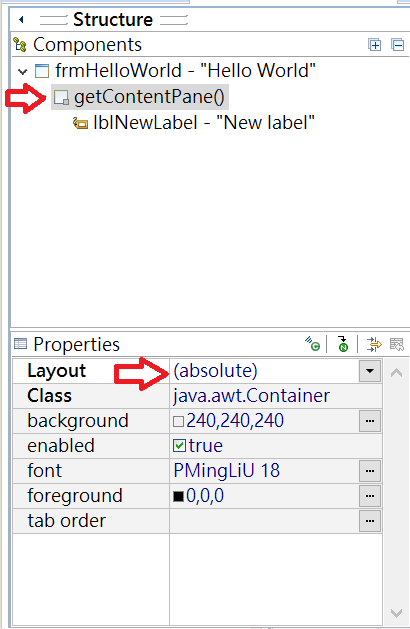Viewport: 410px width, 629px height.
Task: Open tab order editor ellipsis button
Action: click(370, 521)
